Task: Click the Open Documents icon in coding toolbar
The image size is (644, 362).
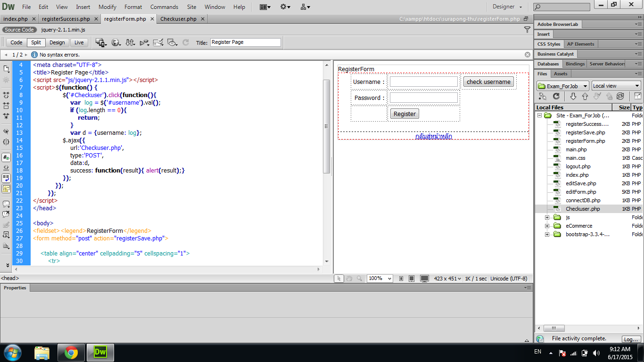Action: [x=6, y=69]
